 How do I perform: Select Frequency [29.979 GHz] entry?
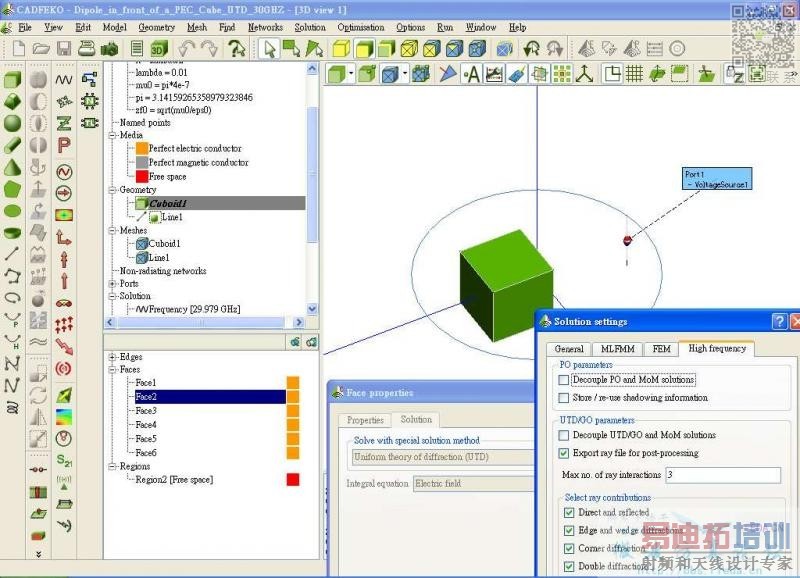tap(194, 309)
